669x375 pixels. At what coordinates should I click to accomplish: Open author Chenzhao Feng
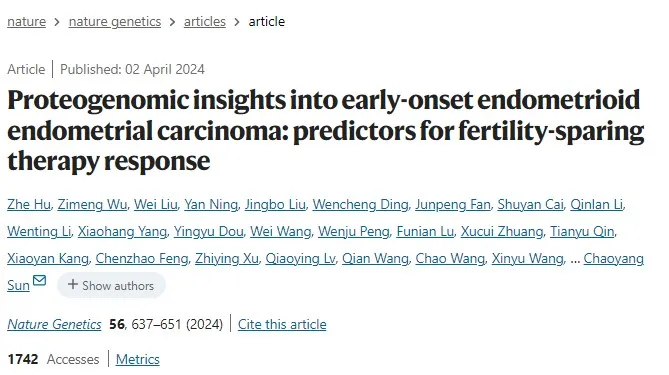pyautogui.click(x=142, y=259)
